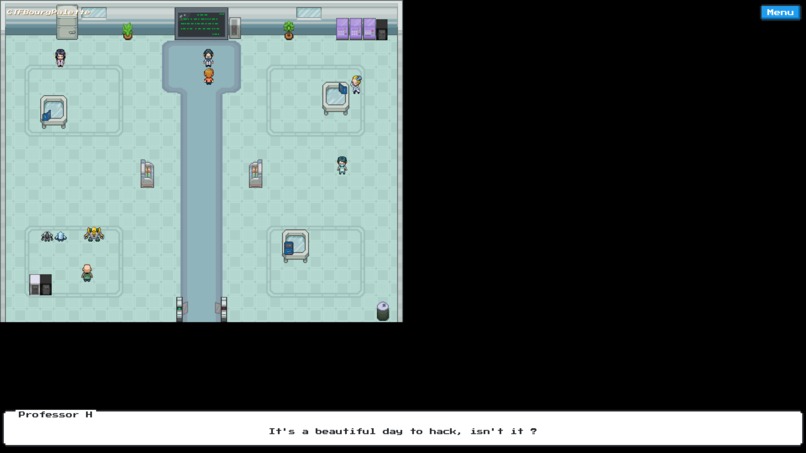Click the purple lockers on the back wall
Image resolution: width=806 pixels, height=453 pixels.
(356, 29)
